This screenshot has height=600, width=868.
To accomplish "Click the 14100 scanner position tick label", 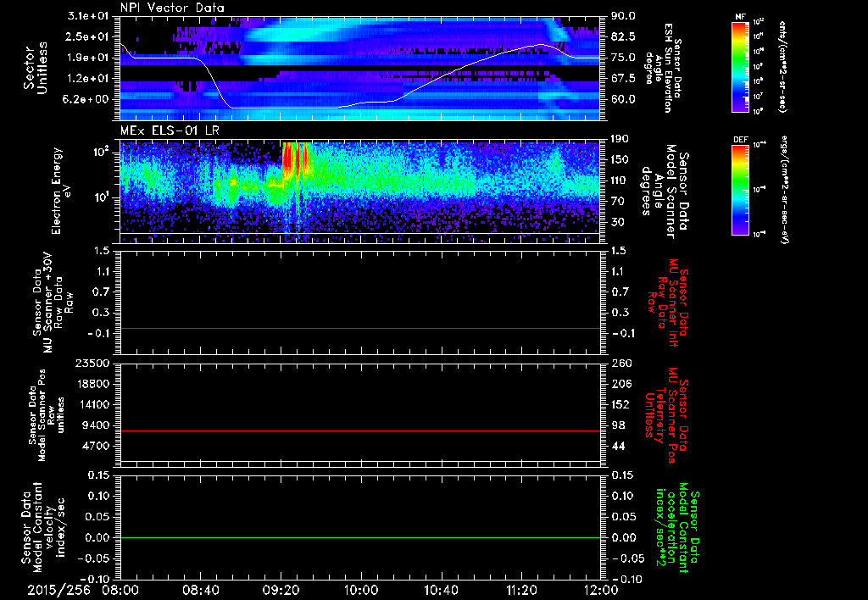I will click(x=93, y=404).
